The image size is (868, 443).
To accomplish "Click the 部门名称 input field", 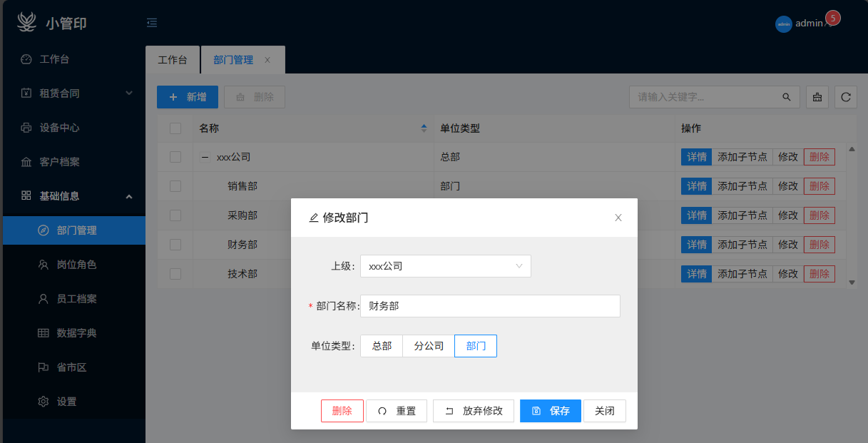I will [490, 306].
